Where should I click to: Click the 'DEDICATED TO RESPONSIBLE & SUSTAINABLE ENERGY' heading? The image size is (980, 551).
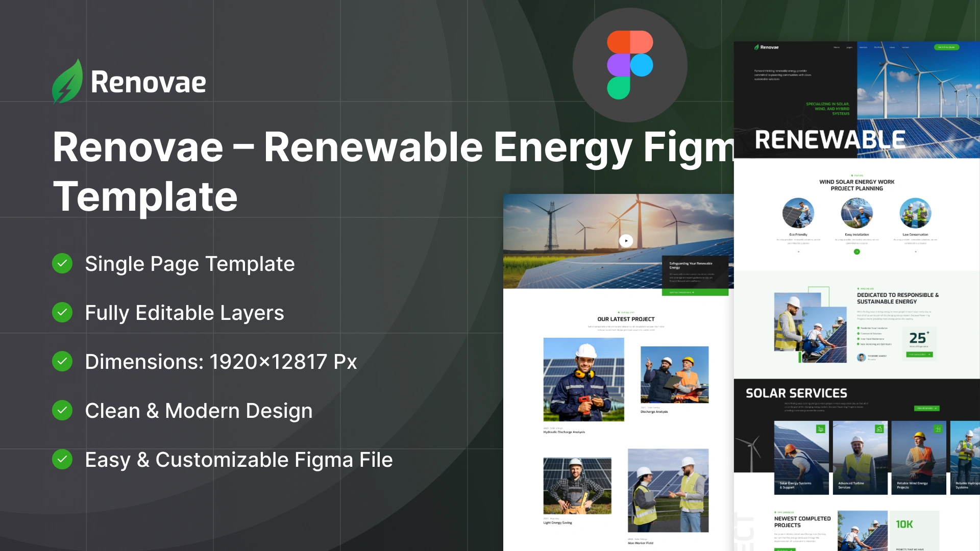click(898, 298)
